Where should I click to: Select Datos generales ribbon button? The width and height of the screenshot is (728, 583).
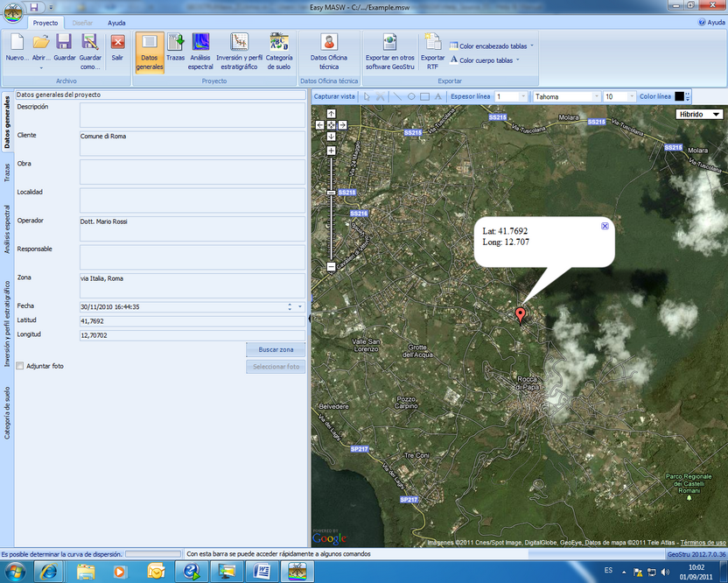coord(150,52)
